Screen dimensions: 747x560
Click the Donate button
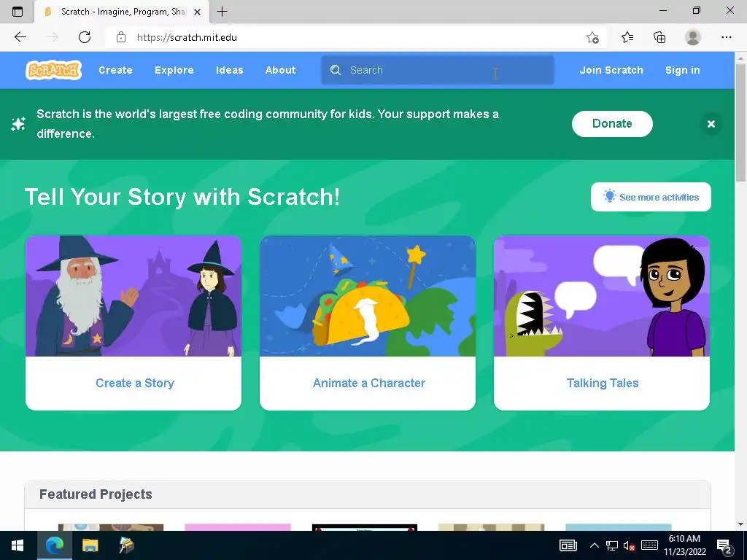612,124
